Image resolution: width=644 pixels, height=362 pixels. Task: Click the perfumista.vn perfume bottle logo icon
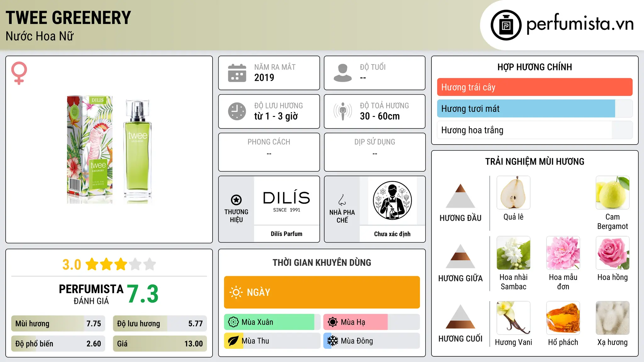pos(506,25)
